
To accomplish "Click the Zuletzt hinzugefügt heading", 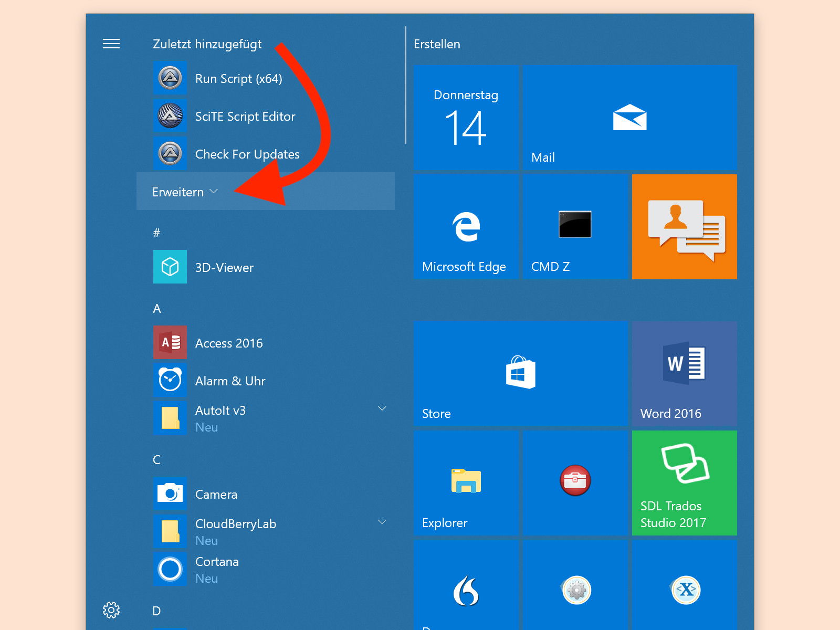I will 207,44.
